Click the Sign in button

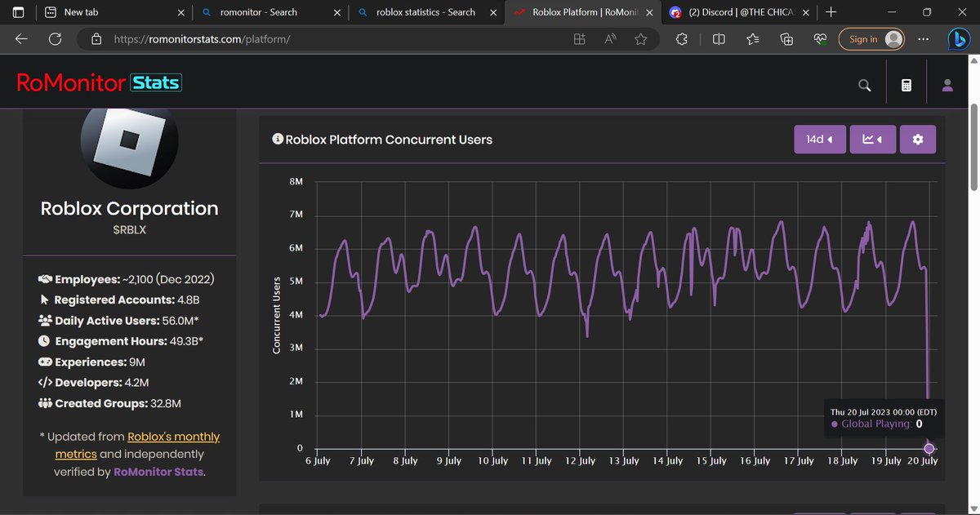pos(872,39)
